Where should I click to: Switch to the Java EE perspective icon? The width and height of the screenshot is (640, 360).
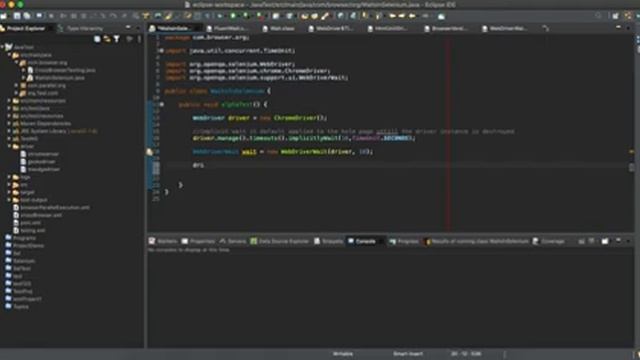coord(628,16)
